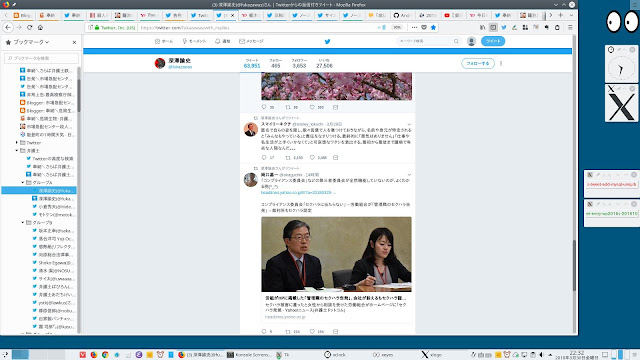This screenshot has width=640, height=360.
Task: Open the account avatar menu in the Twitter header
Action: (x=471, y=41)
